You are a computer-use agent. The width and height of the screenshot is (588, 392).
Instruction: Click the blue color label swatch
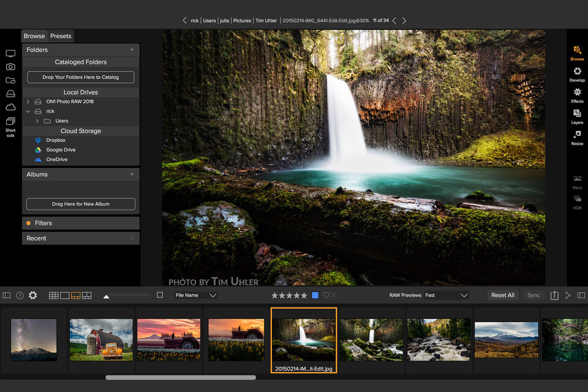click(315, 295)
